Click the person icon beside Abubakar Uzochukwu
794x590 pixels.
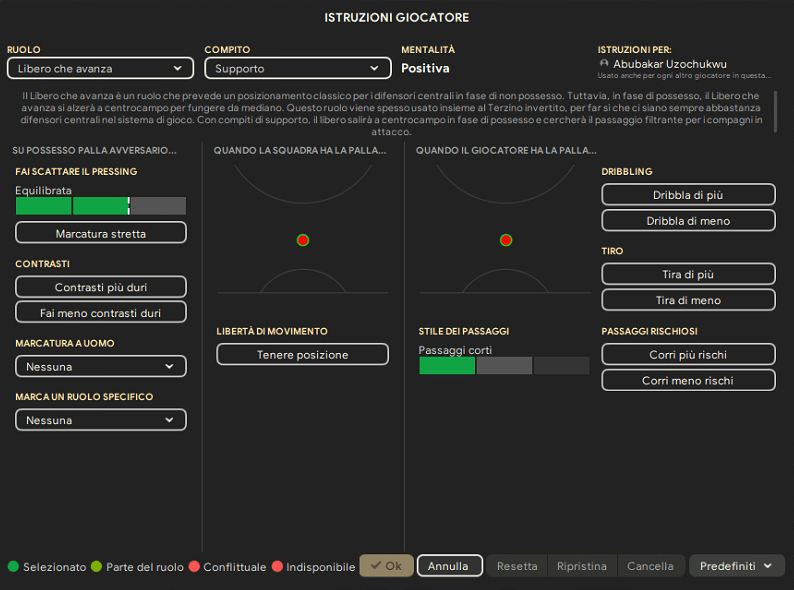pyautogui.click(x=603, y=64)
